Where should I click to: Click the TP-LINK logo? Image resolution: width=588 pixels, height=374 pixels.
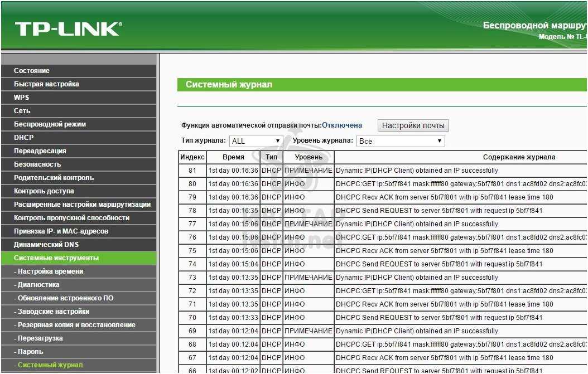click(68, 29)
